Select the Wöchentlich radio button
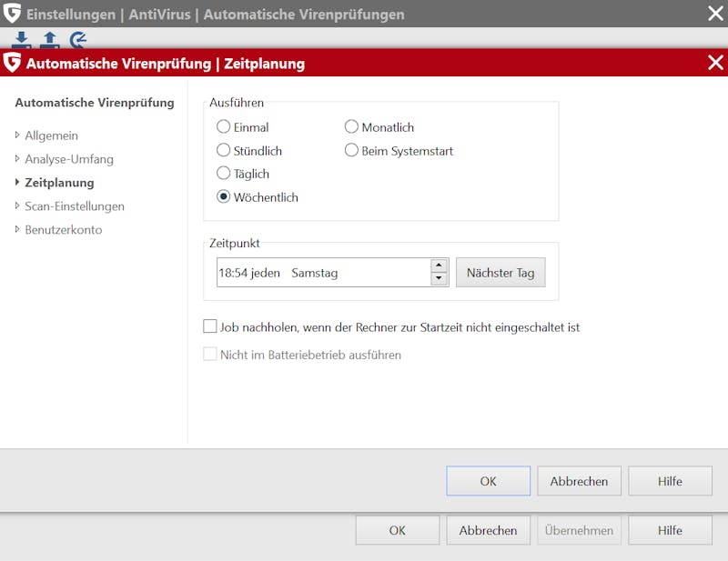The height and width of the screenshot is (561, 728). coord(223,196)
